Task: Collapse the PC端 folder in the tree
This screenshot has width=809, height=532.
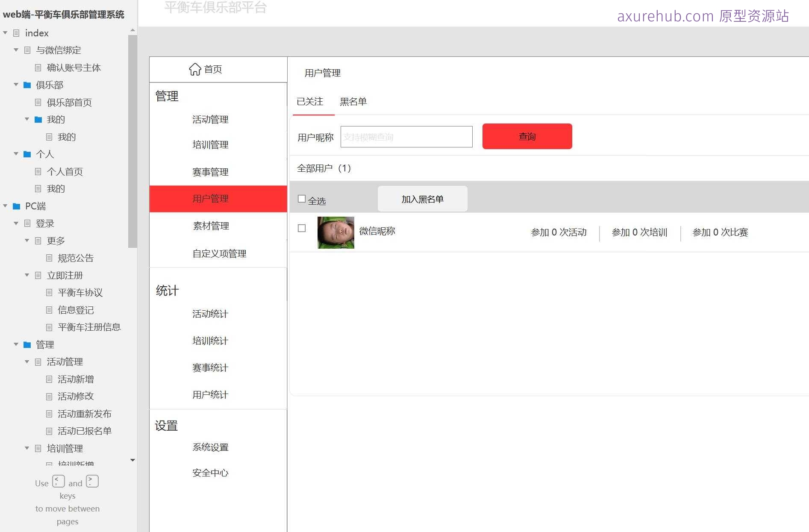Action: tap(5, 206)
